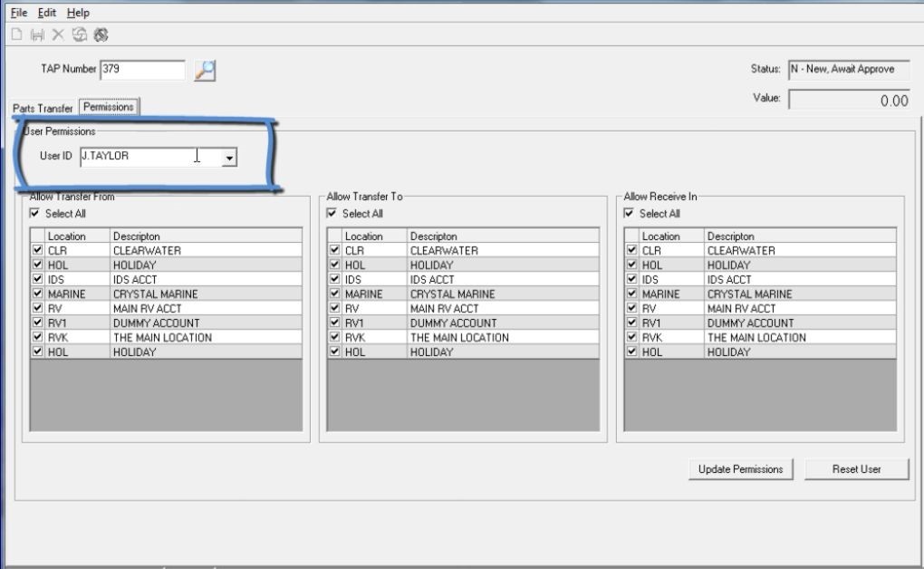Click the Value field showing 0.00

pos(849,101)
